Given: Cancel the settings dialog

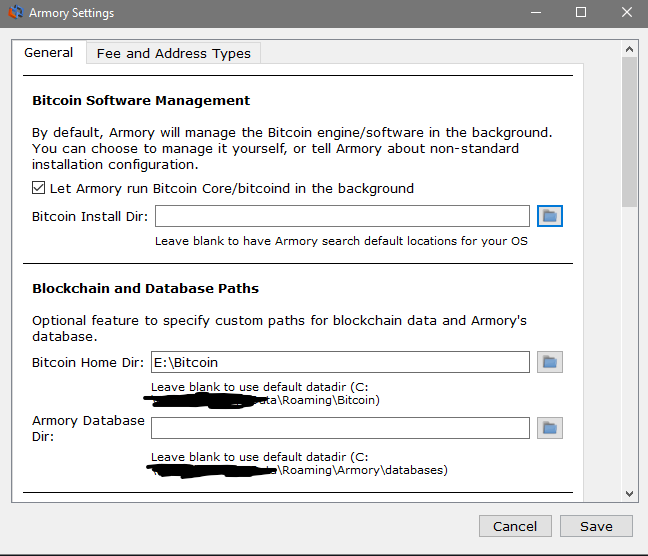Looking at the screenshot, I should [515, 526].
